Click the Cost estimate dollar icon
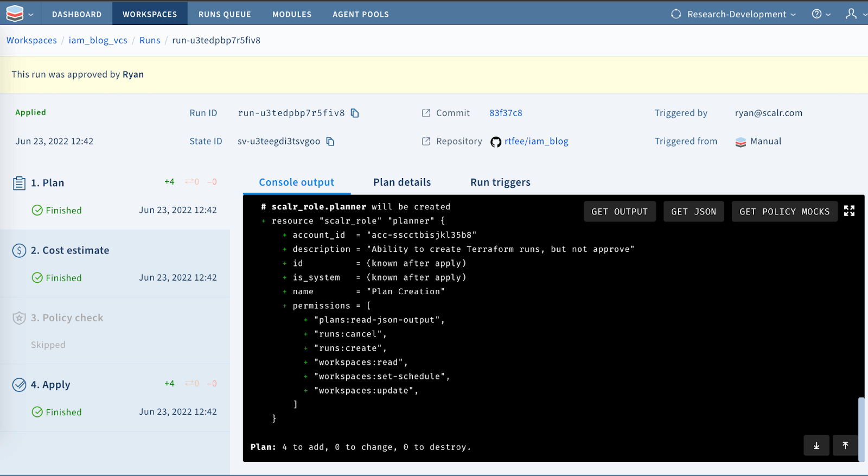Viewport: 868px width, 476px height. (19, 250)
